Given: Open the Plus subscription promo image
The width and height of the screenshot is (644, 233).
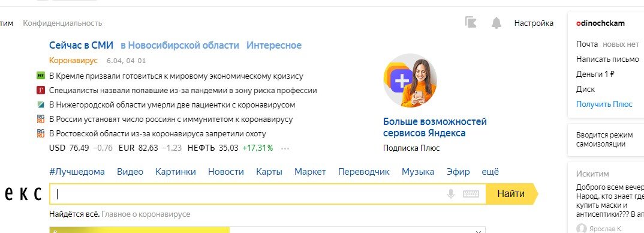Looking at the screenshot, I should [x=410, y=80].
